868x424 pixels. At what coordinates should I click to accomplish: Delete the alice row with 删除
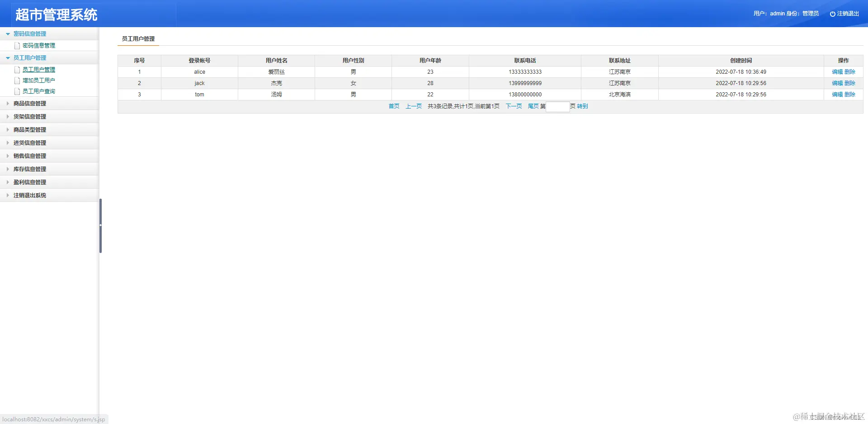click(850, 72)
